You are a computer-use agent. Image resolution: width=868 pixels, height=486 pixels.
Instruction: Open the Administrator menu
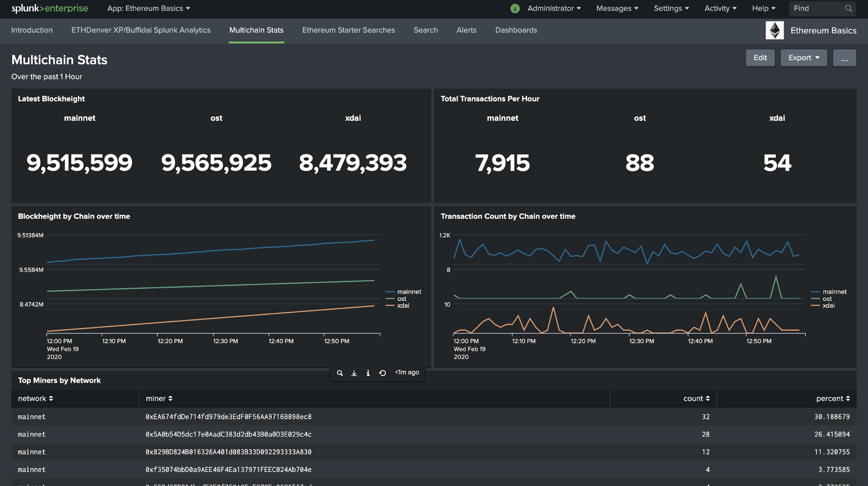click(554, 8)
